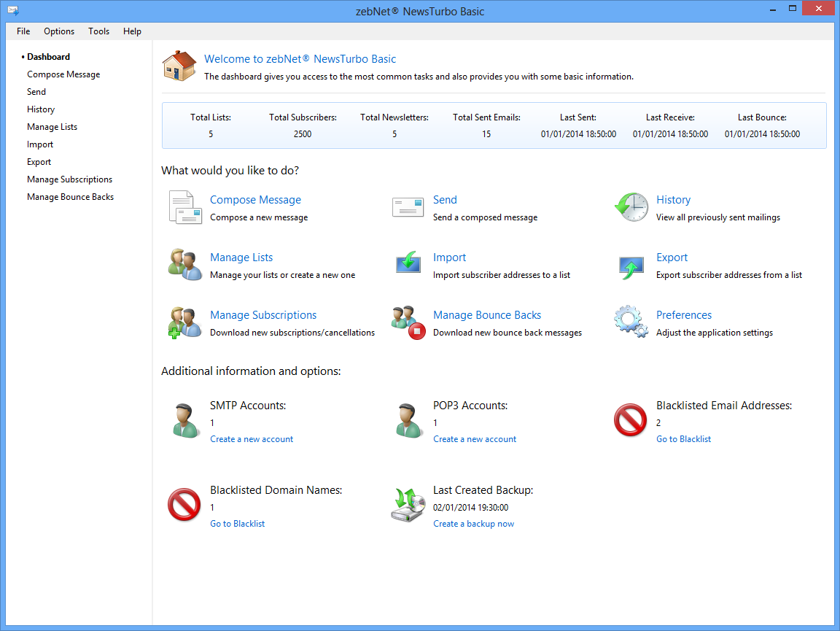Select Manage Bounce Backs in the sidebar
Screen dimensions: 840x631
70,197
